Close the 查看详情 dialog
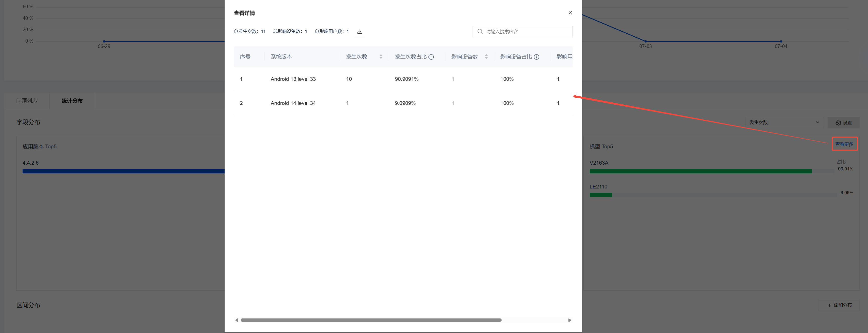868x333 pixels. [570, 13]
